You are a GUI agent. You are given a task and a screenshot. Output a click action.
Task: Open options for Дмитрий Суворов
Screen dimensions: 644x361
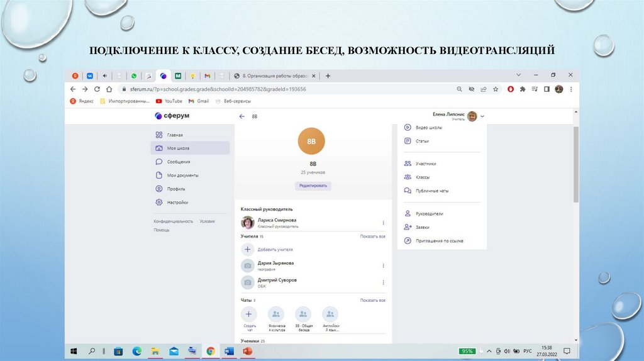(383, 282)
